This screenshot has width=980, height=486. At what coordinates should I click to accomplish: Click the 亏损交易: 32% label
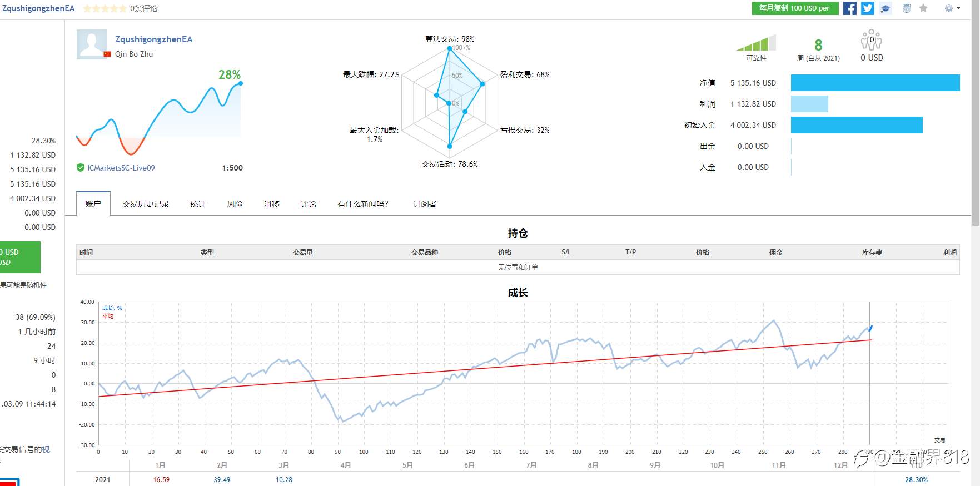click(525, 130)
